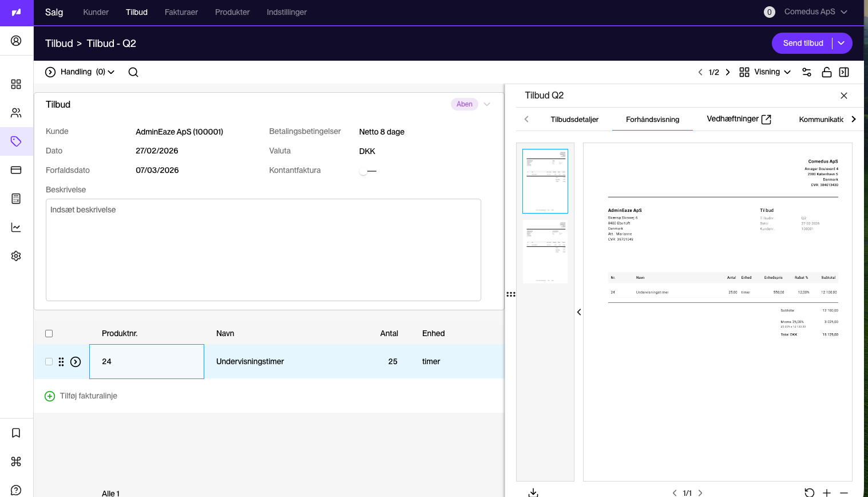Open the contacts people icon in sidebar
The width and height of the screenshot is (868, 497).
tap(16, 113)
